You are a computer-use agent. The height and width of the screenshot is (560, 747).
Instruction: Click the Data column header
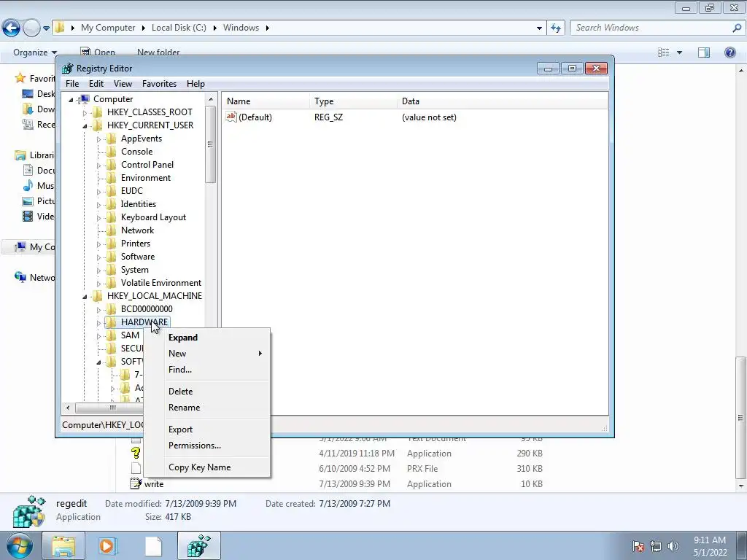503,101
